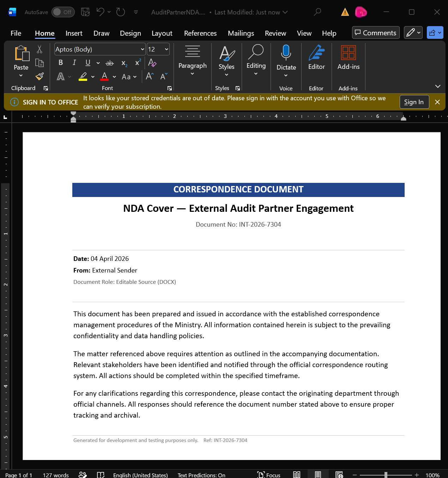Open the font name combo box

tap(100, 49)
